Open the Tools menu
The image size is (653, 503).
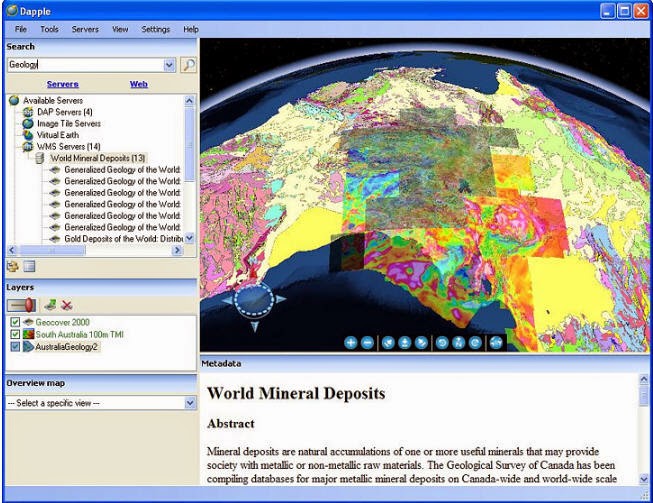point(49,29)
